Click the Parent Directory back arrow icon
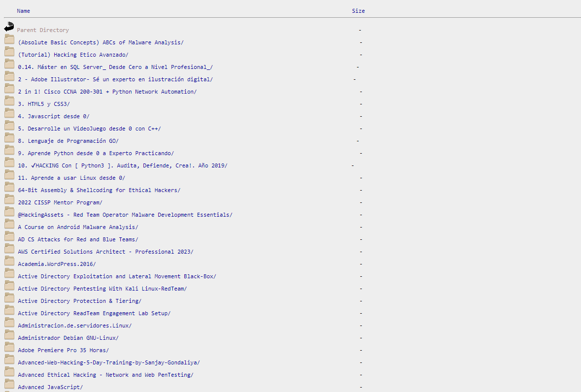This screenshot has width=581, height=392. pos(9,27)
